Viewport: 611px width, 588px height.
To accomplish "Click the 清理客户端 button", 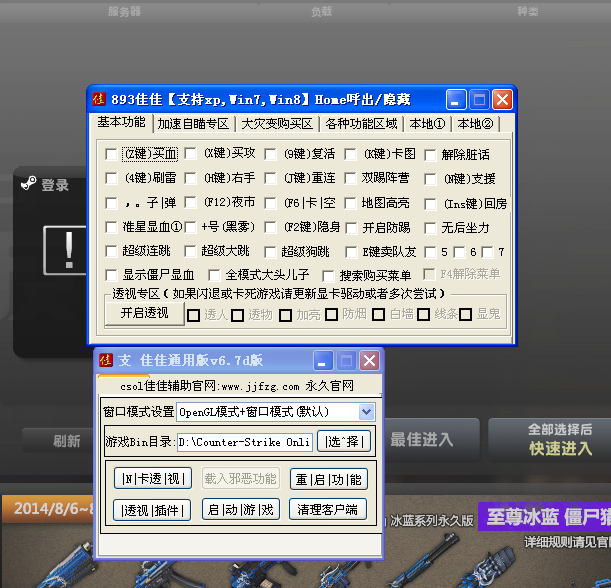I will coord(328,509).
